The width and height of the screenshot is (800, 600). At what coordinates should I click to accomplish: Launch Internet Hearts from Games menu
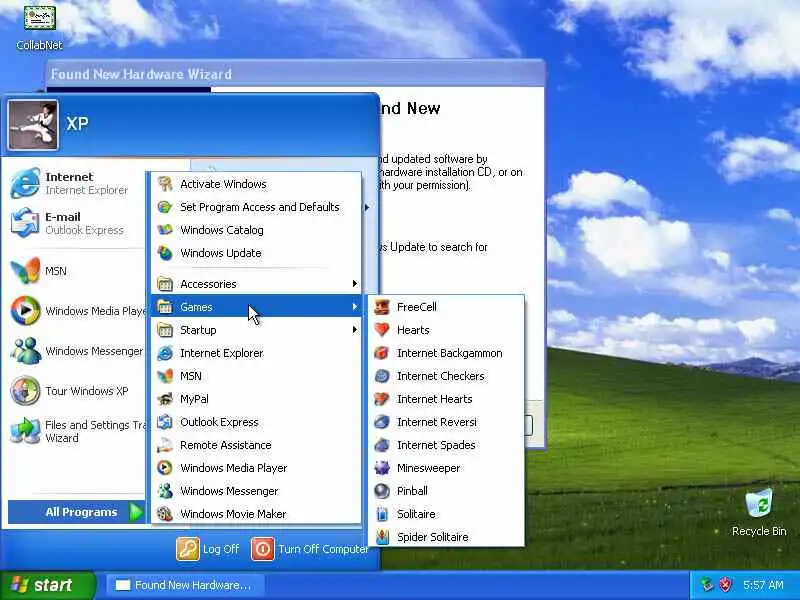click(446, 398)
